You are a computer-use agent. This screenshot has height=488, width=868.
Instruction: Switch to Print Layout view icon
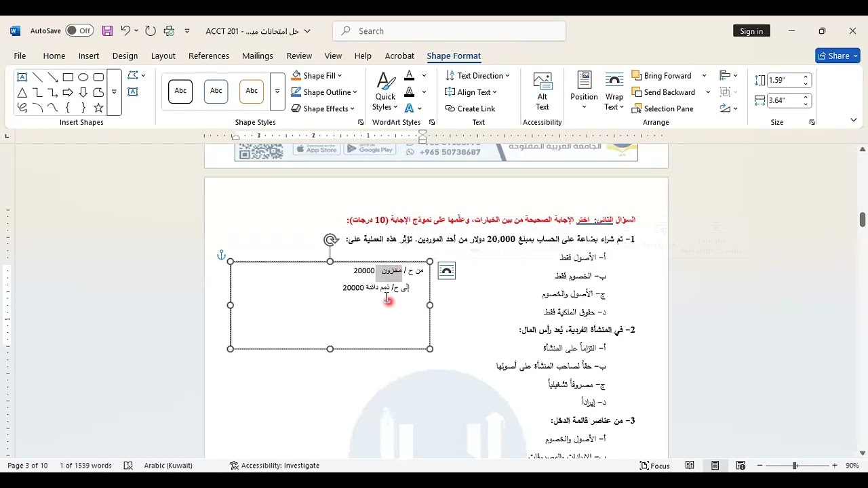[x=715, y=466]
